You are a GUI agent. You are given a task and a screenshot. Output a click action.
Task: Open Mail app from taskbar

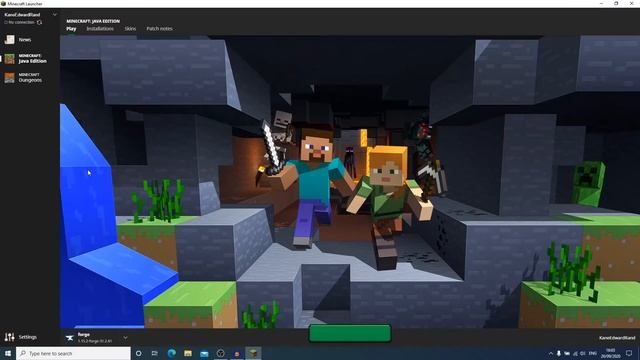tap(204, 353)
